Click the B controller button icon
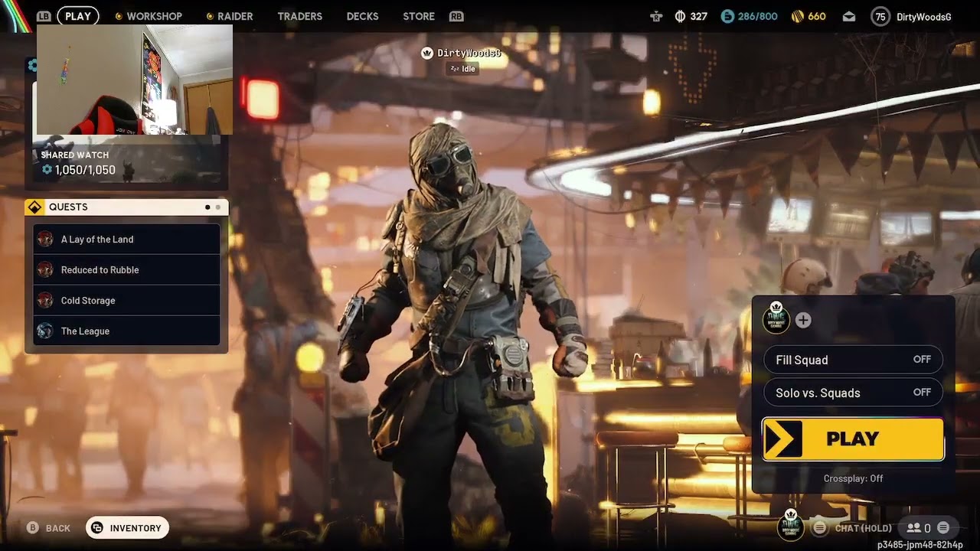Viewport: 980px width, 551px height. tap(33, 527)
